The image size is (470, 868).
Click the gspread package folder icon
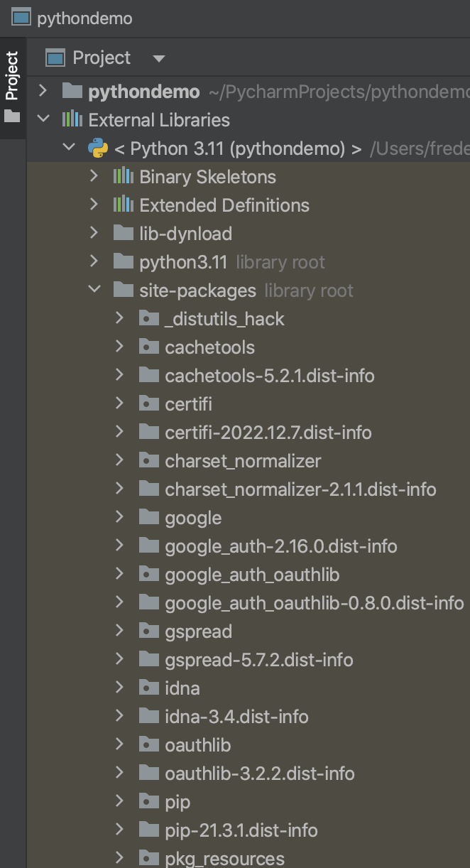coord(149,631)
